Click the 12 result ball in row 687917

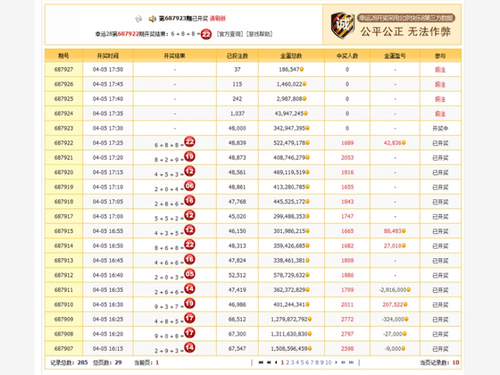190,215
